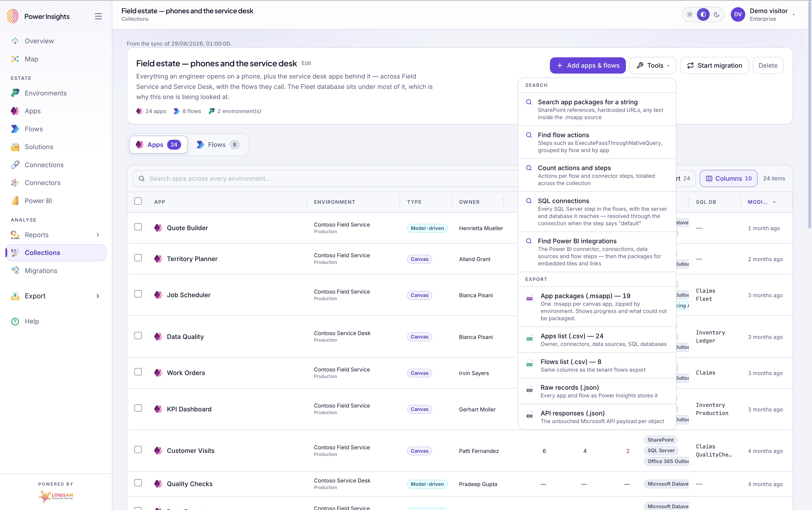Open Migrations in the sidebar

56,271
